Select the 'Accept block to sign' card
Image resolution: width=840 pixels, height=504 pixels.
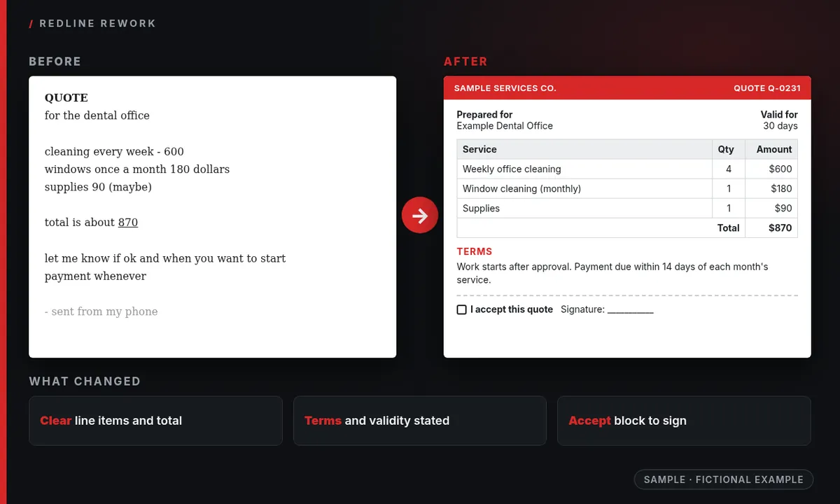[684, 421]
